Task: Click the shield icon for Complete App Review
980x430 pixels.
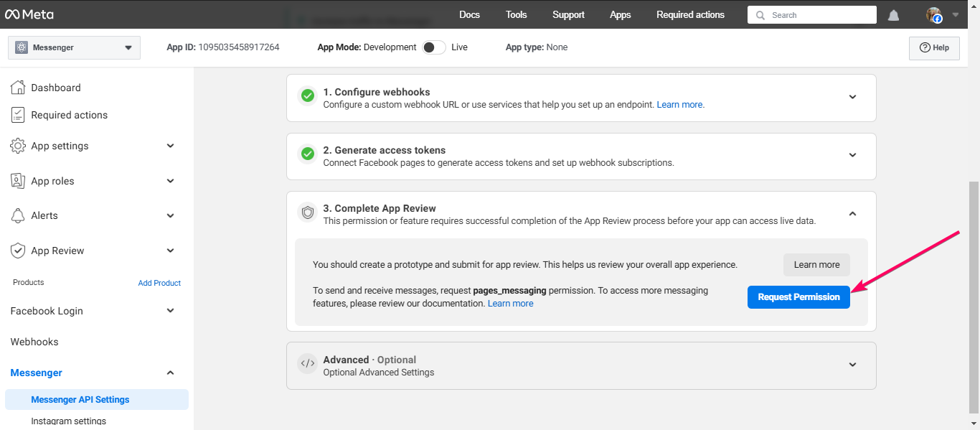Action: point(308,212)
